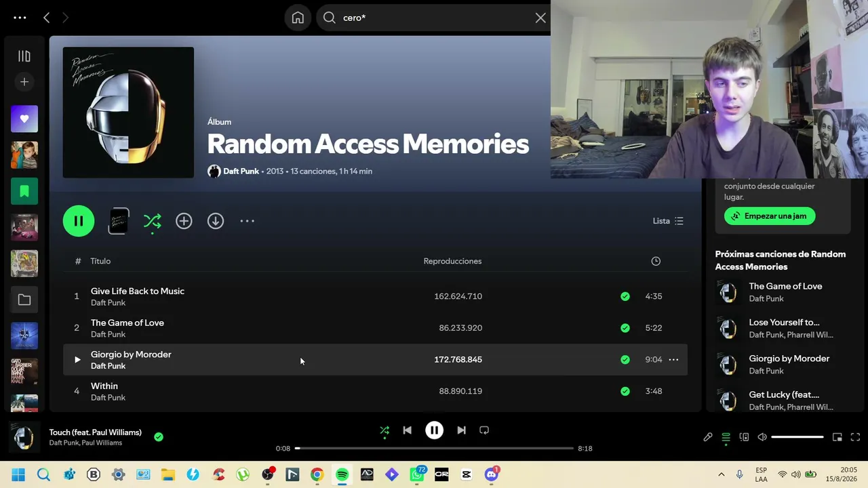Image resolution: width=868 pixels, height=488 pixels.
Task: Open Liked Songs from the purple heart tile
Action: point(24,119)
